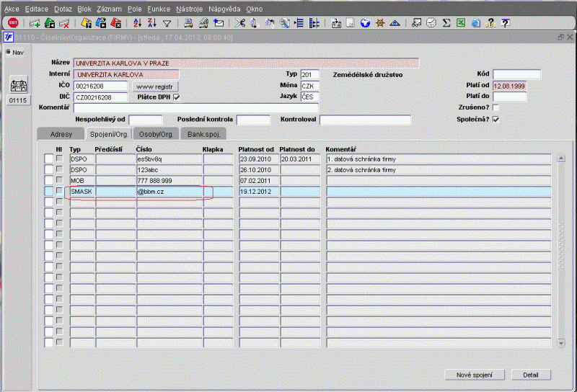Screen dimensions: 577x392
Task: Check the Hl box for es5bv8q row
Action: click(59, 158)
